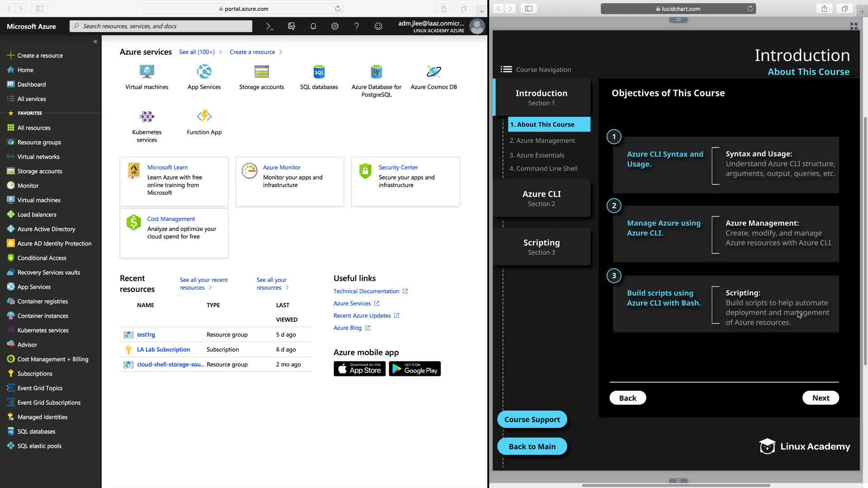Click the feedback smiley icon
This screenshot has height=488, width=868.
click(x=378, y=26)
